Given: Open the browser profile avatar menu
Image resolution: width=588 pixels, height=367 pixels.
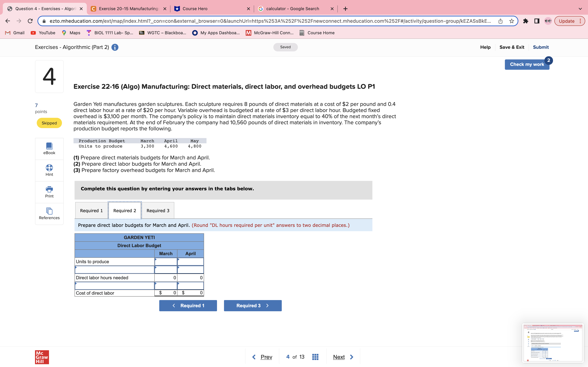Looking at the screenshot, I should [x=548, y=21].
